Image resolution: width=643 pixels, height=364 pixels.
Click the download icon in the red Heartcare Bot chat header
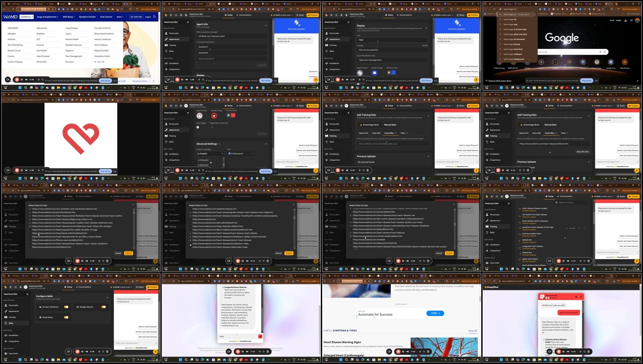pyautogui.click(x=576, y=297)
